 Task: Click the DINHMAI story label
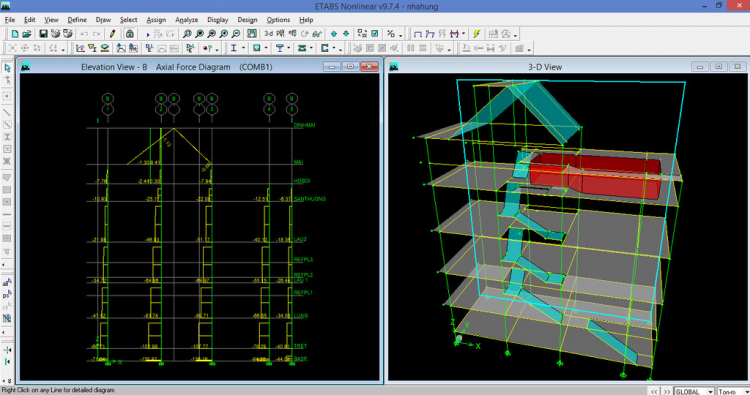point(305,125)
